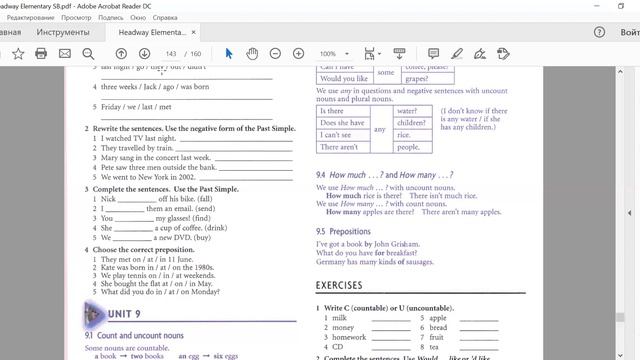Open the fit page options tool

[x=369, y=53]
